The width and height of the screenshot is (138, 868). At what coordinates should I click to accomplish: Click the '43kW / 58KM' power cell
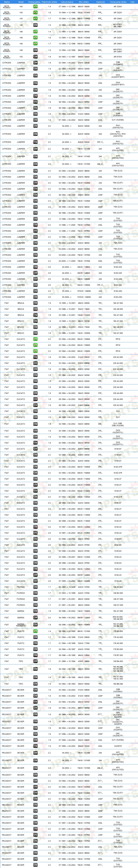tap(84, 661)
